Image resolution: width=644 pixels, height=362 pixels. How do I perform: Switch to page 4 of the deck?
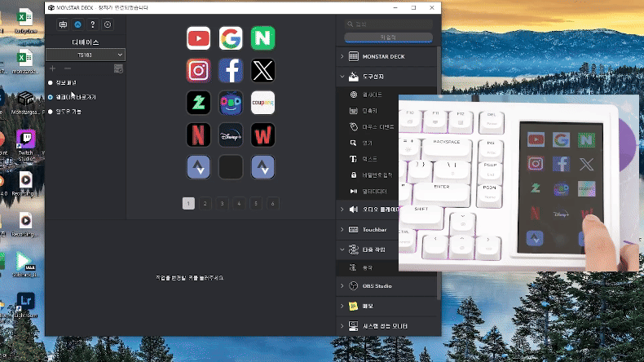239,204
